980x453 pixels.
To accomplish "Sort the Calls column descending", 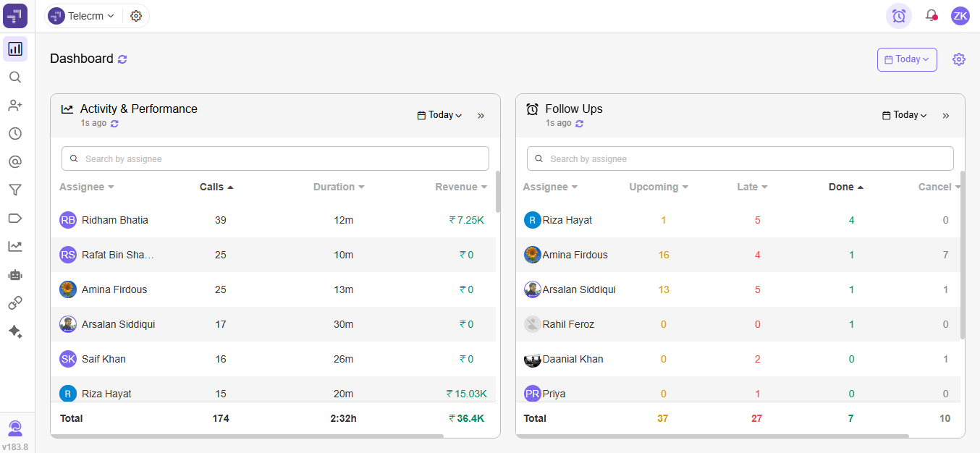I will [x=216, y=186].
